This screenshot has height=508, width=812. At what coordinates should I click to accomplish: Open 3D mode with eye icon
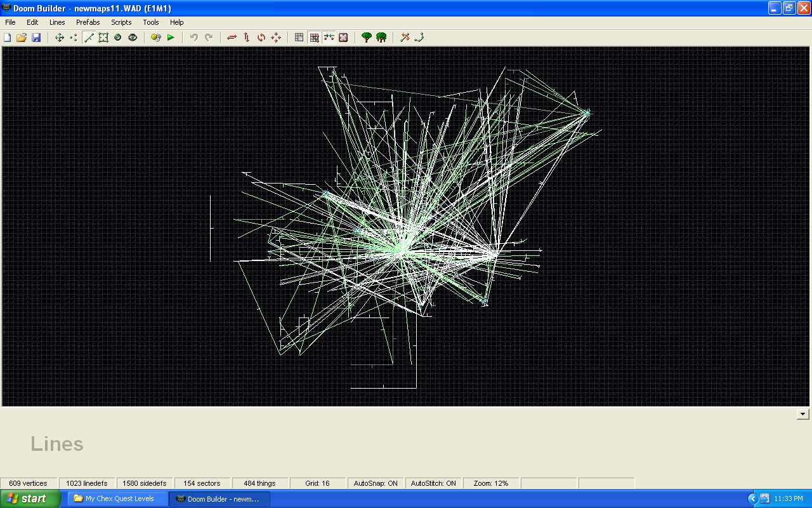click(133, 37)
